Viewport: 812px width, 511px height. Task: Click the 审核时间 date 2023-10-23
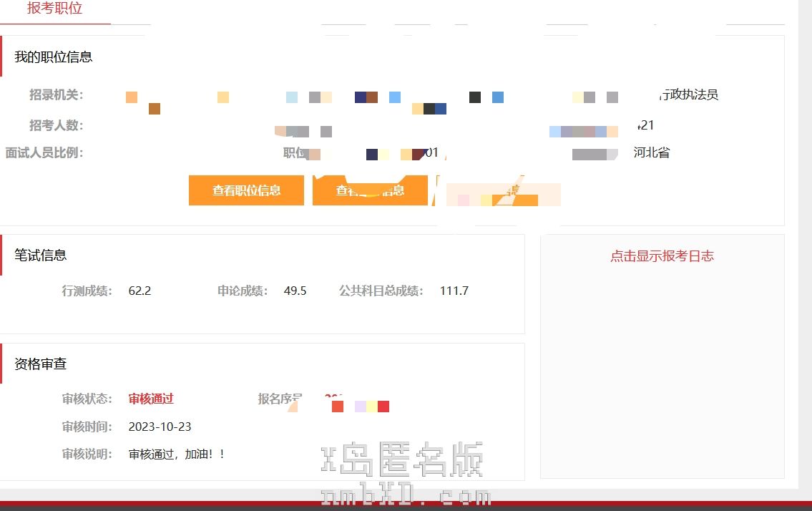[x=160, y=427]
